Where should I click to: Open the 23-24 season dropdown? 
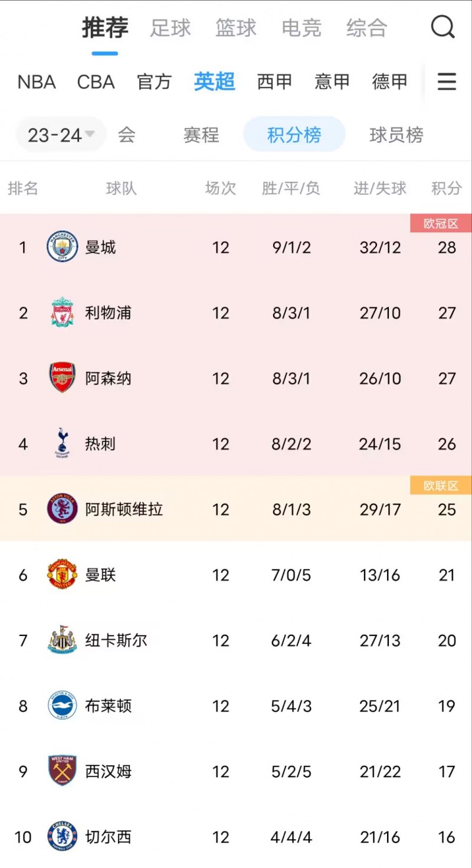[56, 135]
